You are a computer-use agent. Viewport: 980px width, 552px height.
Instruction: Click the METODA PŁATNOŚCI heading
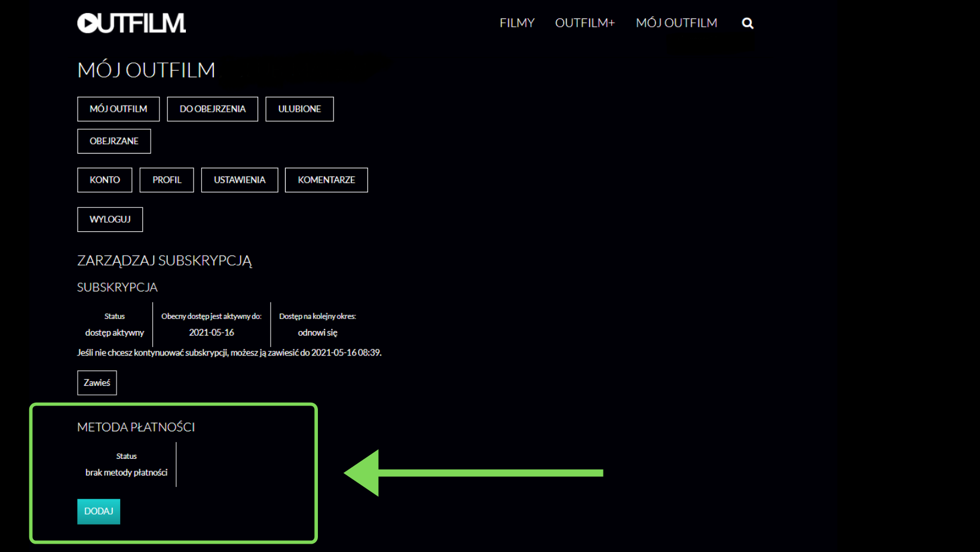click(136, 427)
